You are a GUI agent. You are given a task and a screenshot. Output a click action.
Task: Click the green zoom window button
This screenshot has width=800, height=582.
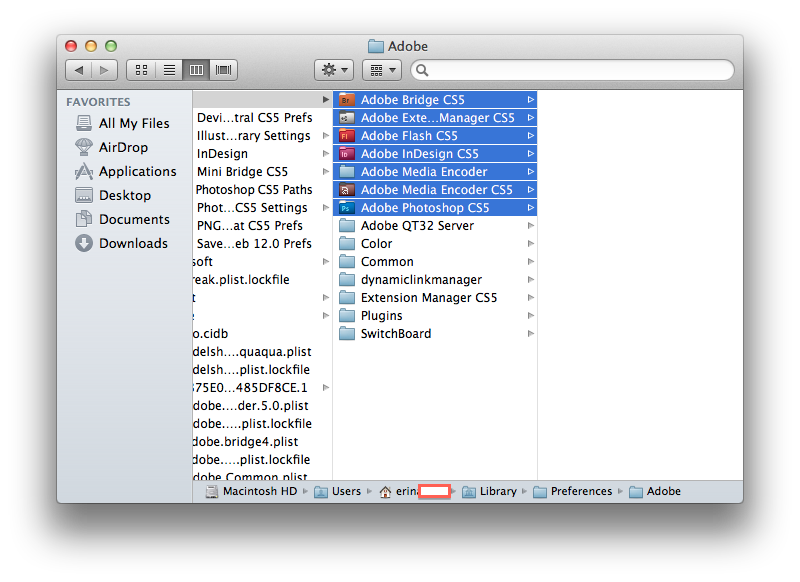point(111,46)
